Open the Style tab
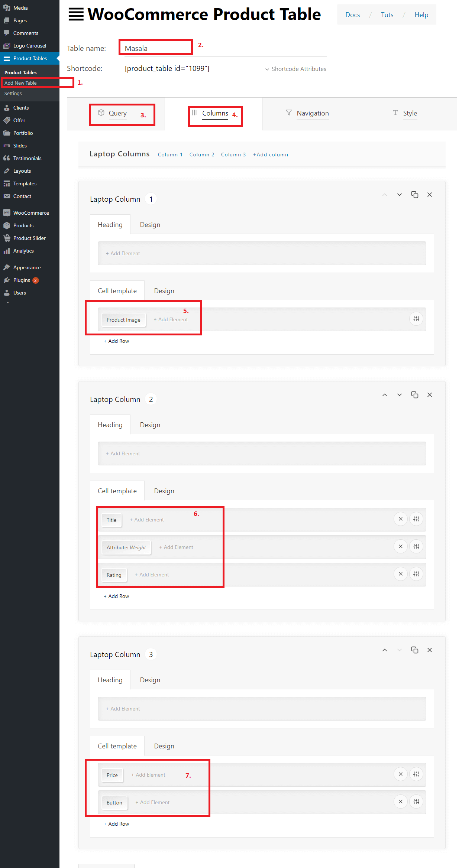The width and height of the screenshot is (475, 868). pos(408,114)
